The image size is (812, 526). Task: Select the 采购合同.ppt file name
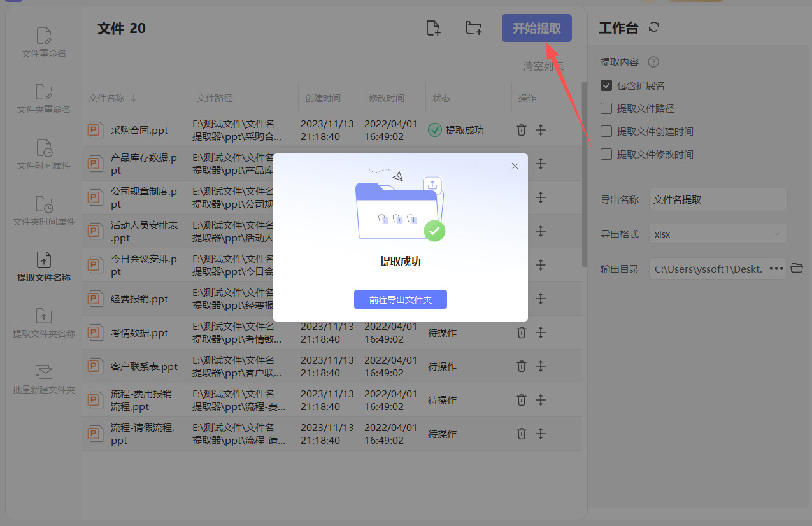(x=139, y=130)
